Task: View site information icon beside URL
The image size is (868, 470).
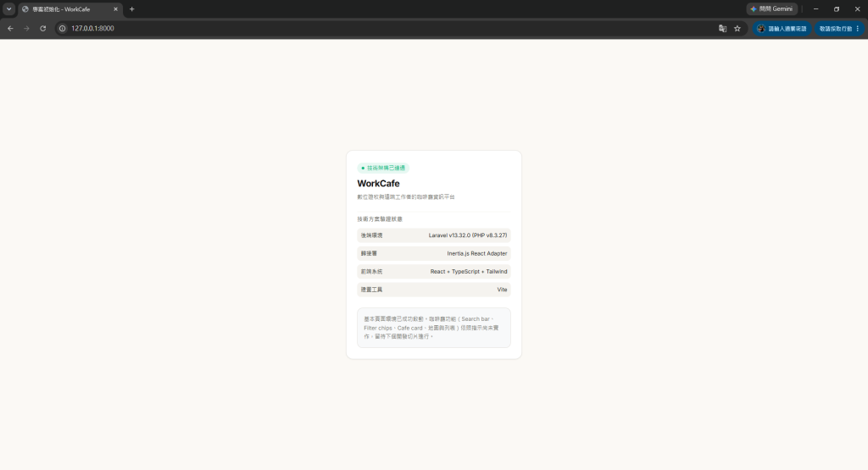Action: (63, 28)
